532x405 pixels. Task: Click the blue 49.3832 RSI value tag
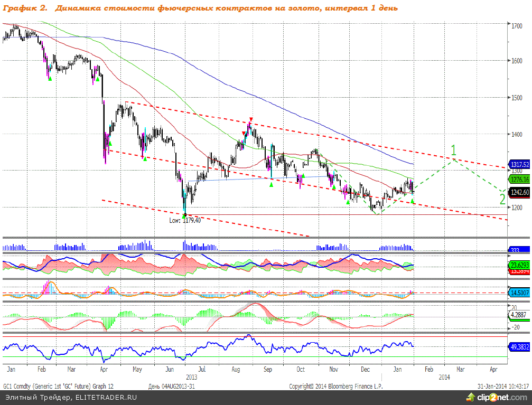(519, 347)
